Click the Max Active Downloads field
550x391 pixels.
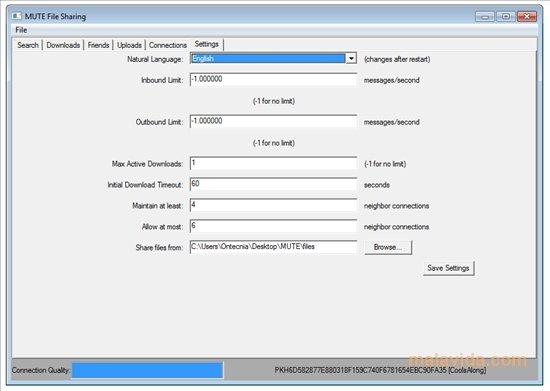[x=273, y=163]
